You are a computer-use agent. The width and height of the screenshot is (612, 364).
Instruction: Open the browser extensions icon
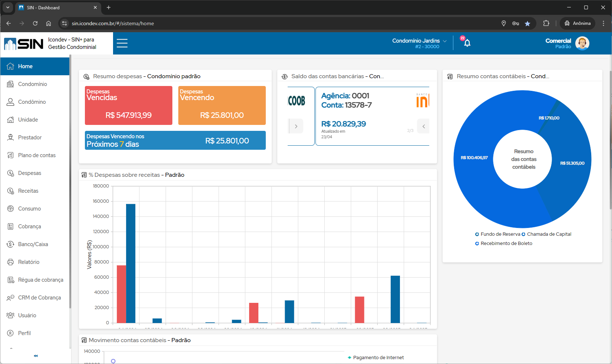point(546,23)
